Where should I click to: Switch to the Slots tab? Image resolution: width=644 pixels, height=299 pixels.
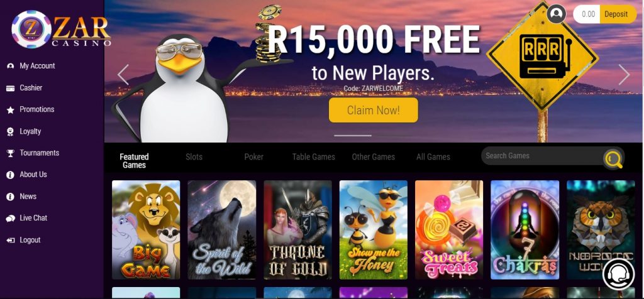click(194, 156)
